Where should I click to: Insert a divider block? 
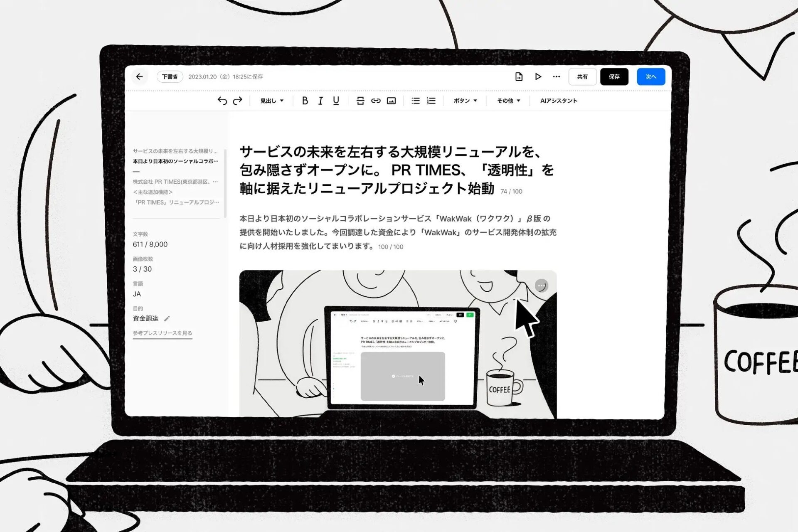pos(360,100)
